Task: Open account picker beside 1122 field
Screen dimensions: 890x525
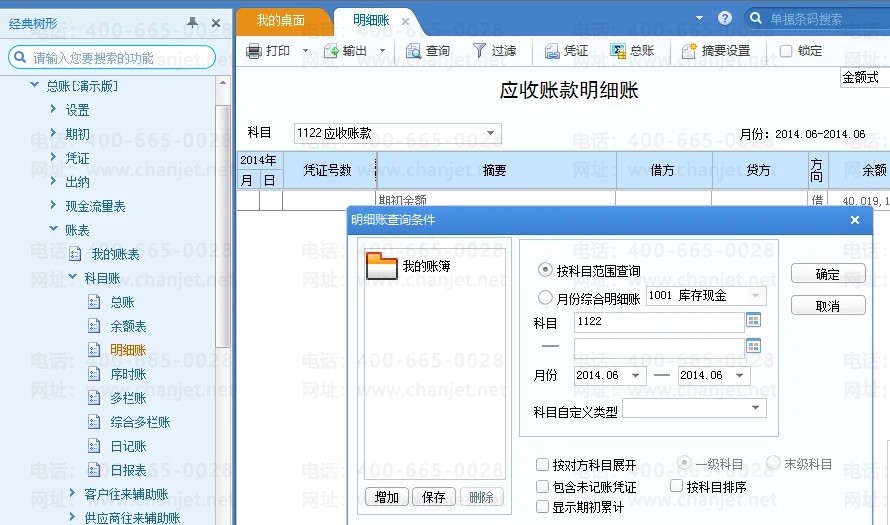Action: tap(753, 320)
